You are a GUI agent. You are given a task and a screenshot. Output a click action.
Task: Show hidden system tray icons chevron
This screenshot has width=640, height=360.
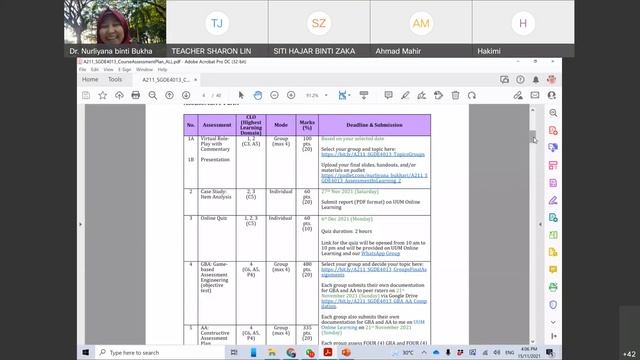click(x=424, y=352)
